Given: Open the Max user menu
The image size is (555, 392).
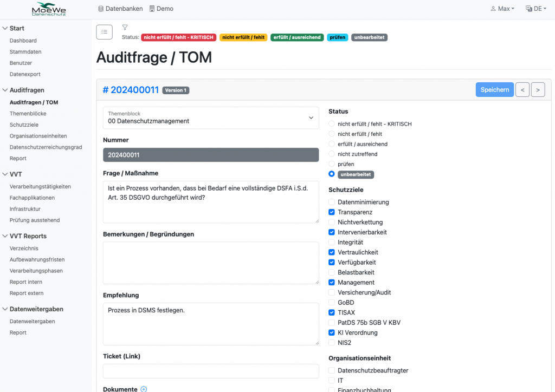Looking at the screenshot, I should coord(502,9).
